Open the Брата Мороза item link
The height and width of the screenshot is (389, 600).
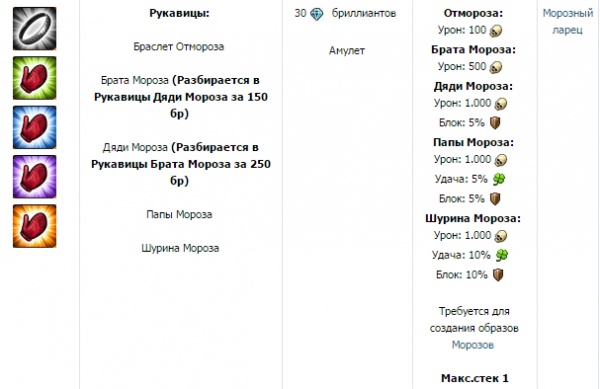pyautogui.click(x=134, y=80)
